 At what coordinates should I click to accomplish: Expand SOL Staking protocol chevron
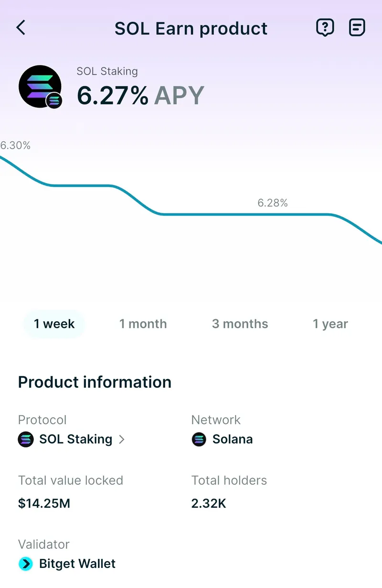[122, 439]
